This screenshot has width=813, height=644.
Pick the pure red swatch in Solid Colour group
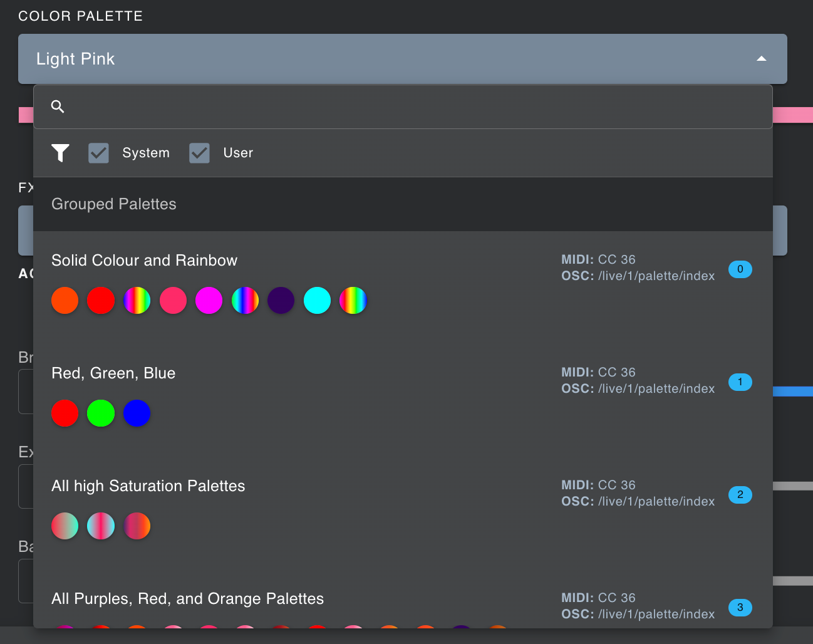pyautogui.click(x=101, y=301)
